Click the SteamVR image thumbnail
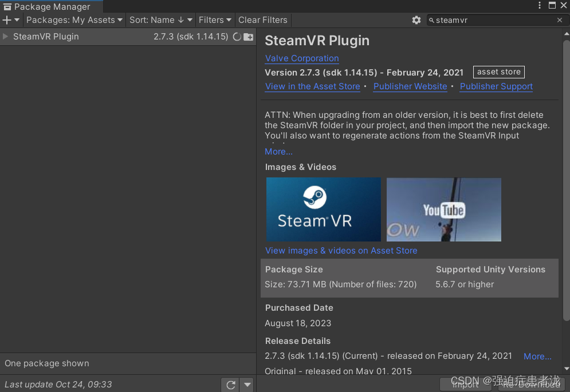Screen dimensions: 570x392 (x=323, y=209)
